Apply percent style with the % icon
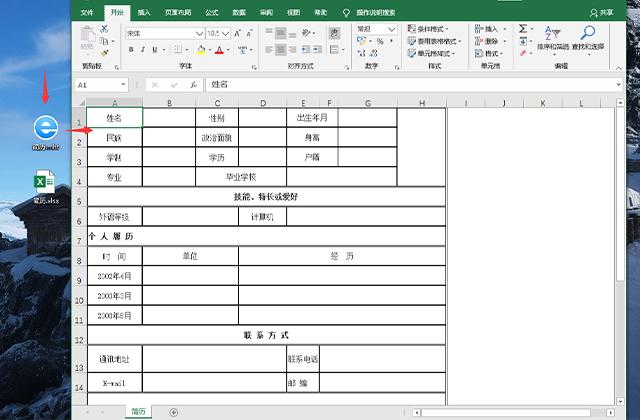The image size is (640, 420). (x=380, y=41)
